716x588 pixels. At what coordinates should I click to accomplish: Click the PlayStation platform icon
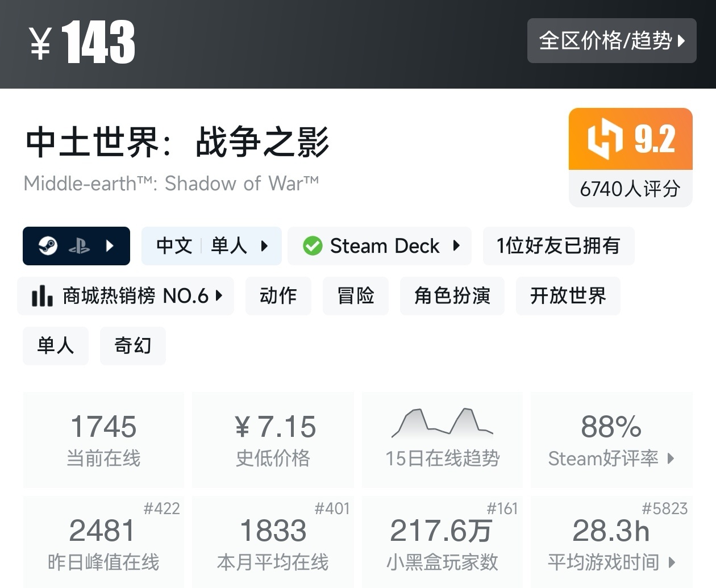pos(80,246)
